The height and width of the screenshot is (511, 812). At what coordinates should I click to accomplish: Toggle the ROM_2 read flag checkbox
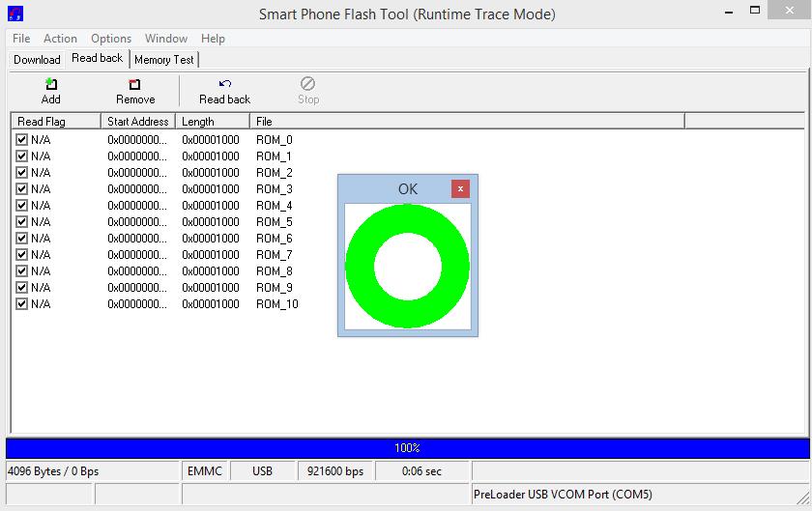(x=21, y=172)
